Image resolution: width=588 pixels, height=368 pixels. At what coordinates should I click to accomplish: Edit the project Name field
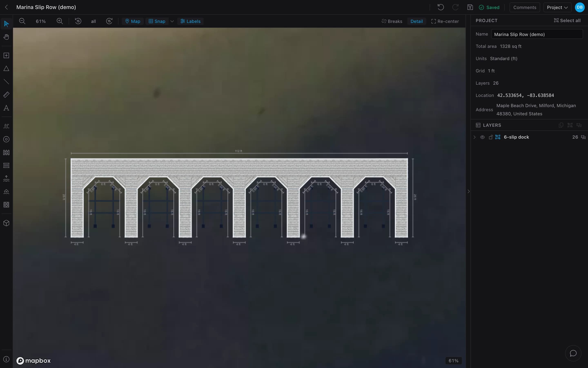tap(537, 34)
